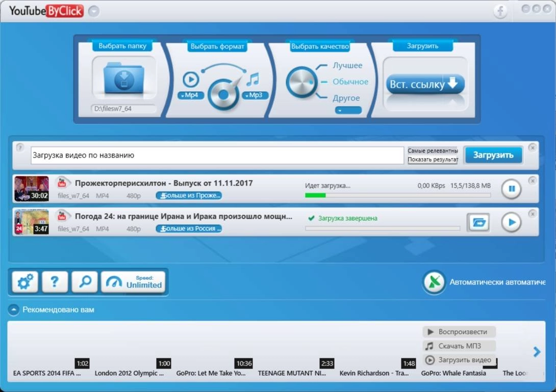
Task: Click YouTube icon beside Прожекторперисхилтон title
Action: point(62,183)
